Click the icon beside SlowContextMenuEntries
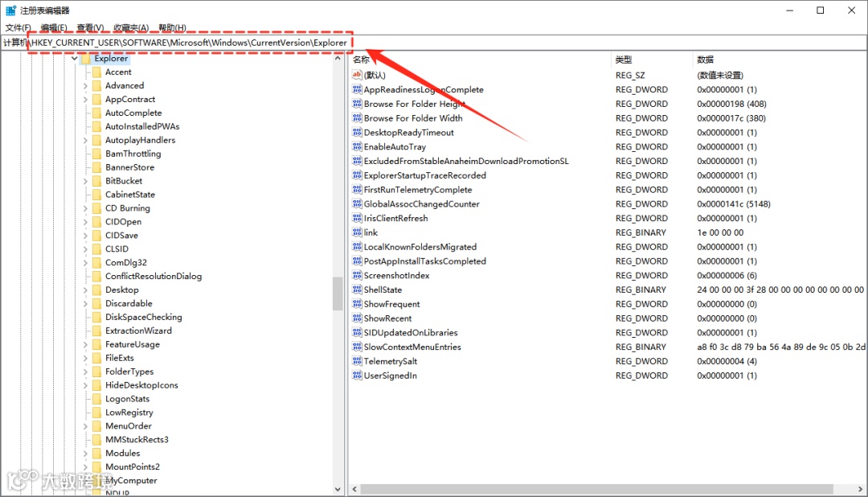Image resolution: width=868 pixels, height=497 pixels. point(357,347)
